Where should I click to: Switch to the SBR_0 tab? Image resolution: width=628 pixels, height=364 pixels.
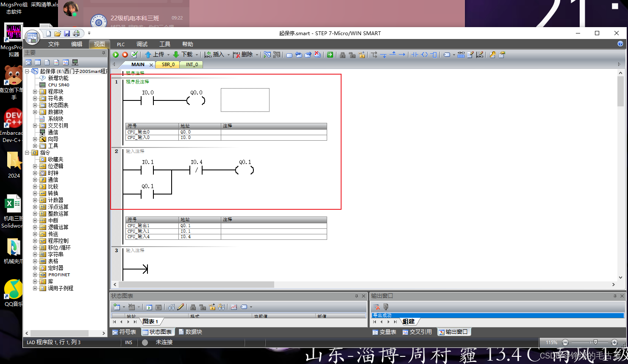click(x=168, y=64)
